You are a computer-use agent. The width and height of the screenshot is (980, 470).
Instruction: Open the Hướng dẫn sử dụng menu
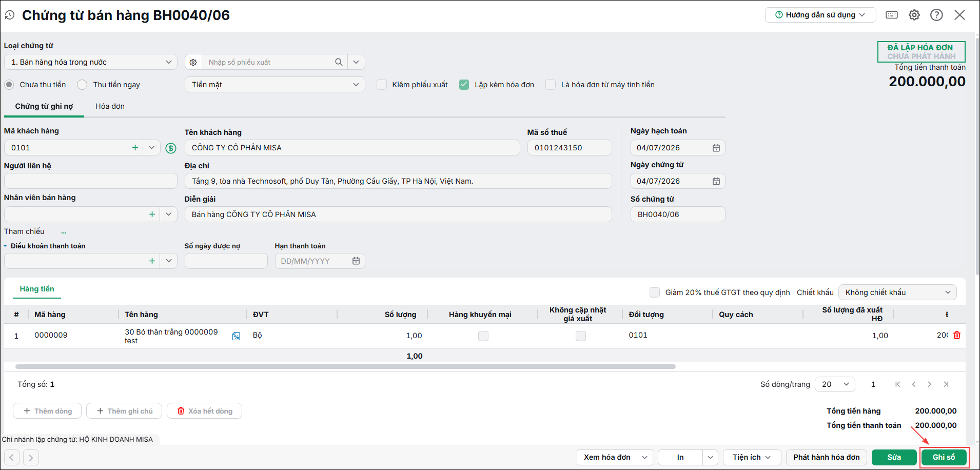(x=820, y=15)
